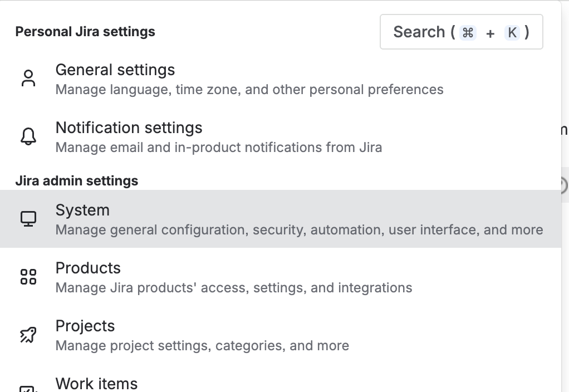Click the general configuration and security description
Image resolution: width=569 pixels, height=392 pixels.
(299, 230)
